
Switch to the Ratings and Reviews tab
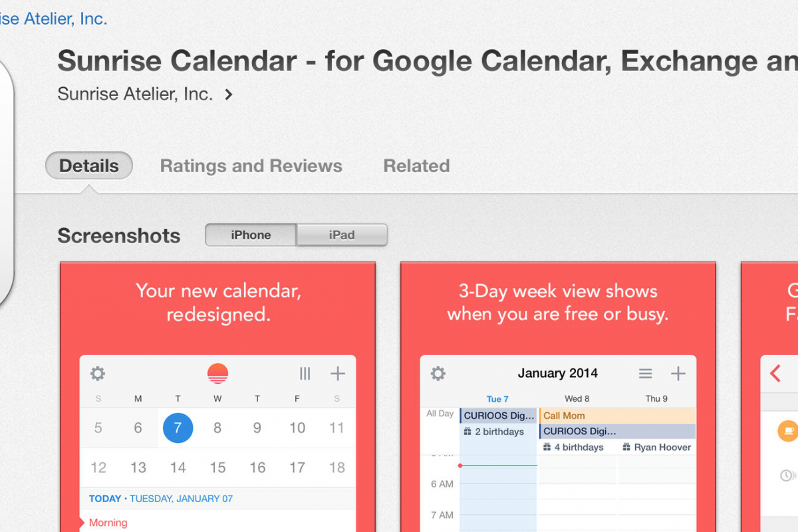[251, 166]
